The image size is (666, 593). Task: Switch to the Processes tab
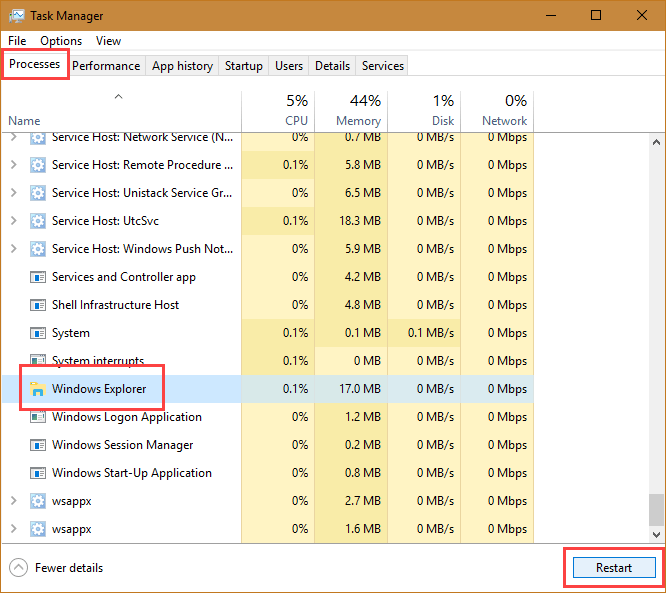click(35, 64)
